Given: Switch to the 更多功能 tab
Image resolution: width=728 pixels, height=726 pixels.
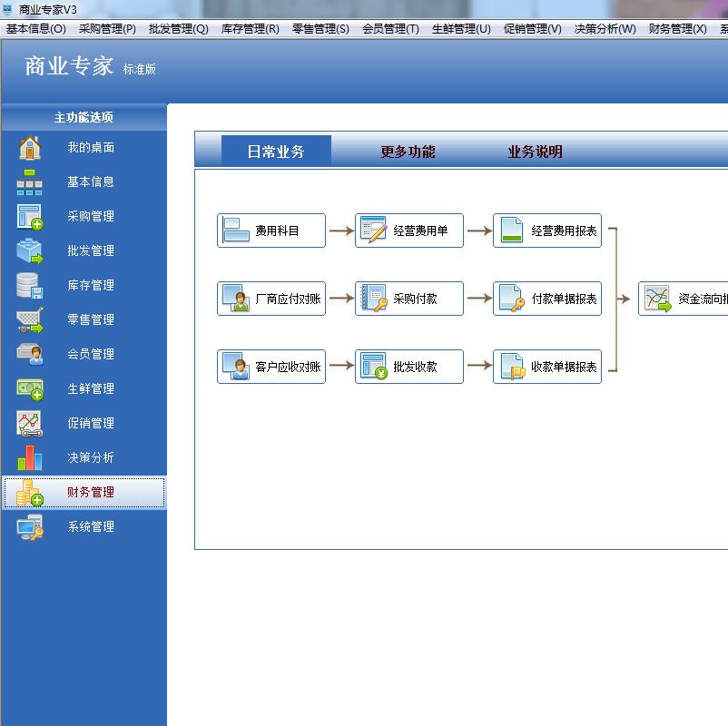Looking at the screenshot, I should [x=408, y=152].
